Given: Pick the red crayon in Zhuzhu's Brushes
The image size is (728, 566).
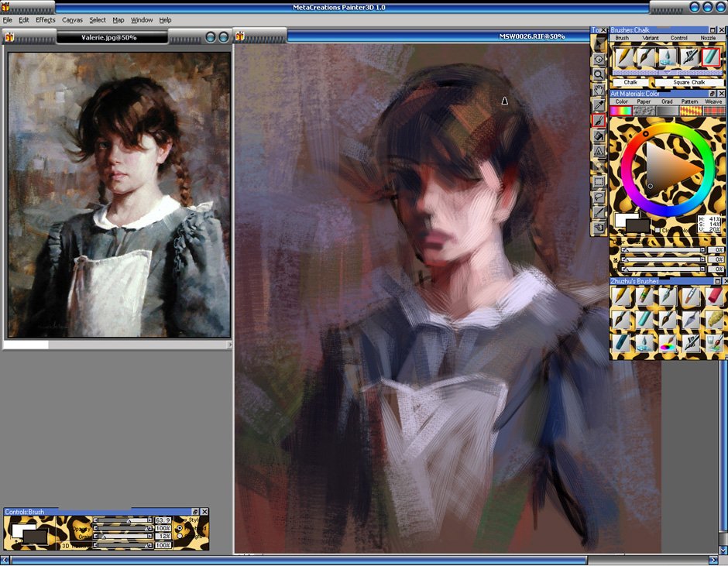Looking at the screenshot, I should coord(714,297).
